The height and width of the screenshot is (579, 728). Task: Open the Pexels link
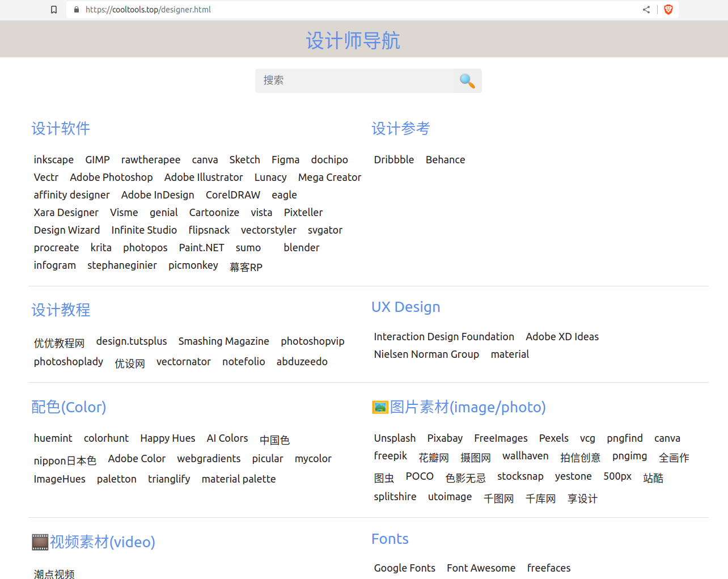click(554, 438)
